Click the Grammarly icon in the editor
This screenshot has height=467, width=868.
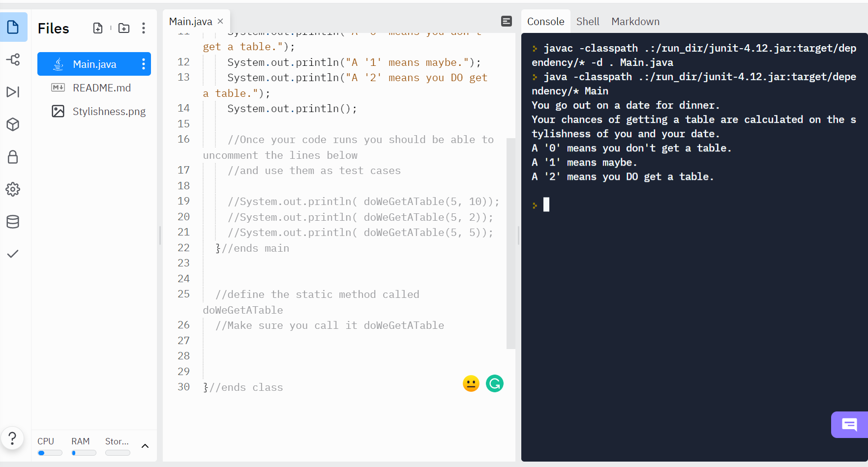(495, 383)
